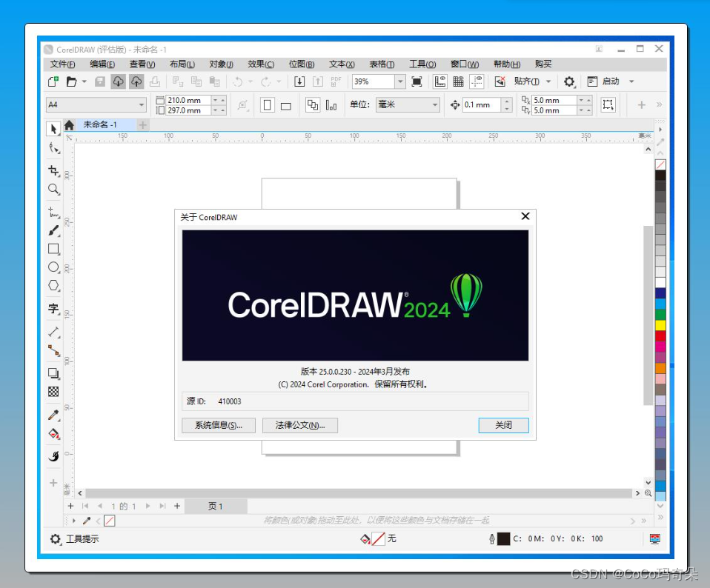Select the Transparency checkerboard tool
710x588 pixels.
point(54,392)
